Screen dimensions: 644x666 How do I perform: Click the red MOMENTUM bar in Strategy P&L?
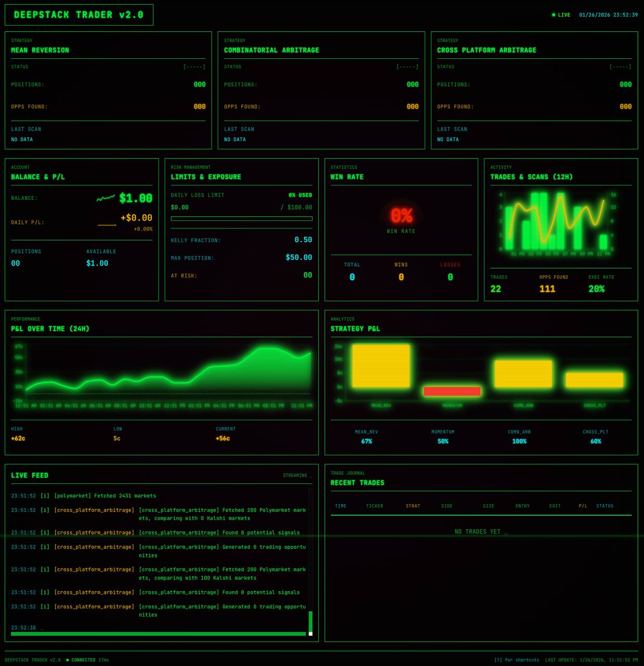coord(452,391)
